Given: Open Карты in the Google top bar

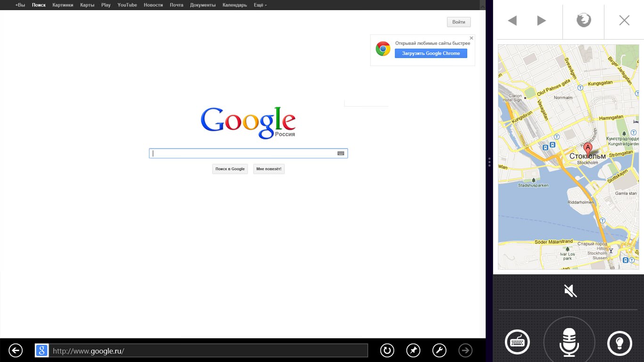Looking at the screenshot, I should tap(87, 5).
